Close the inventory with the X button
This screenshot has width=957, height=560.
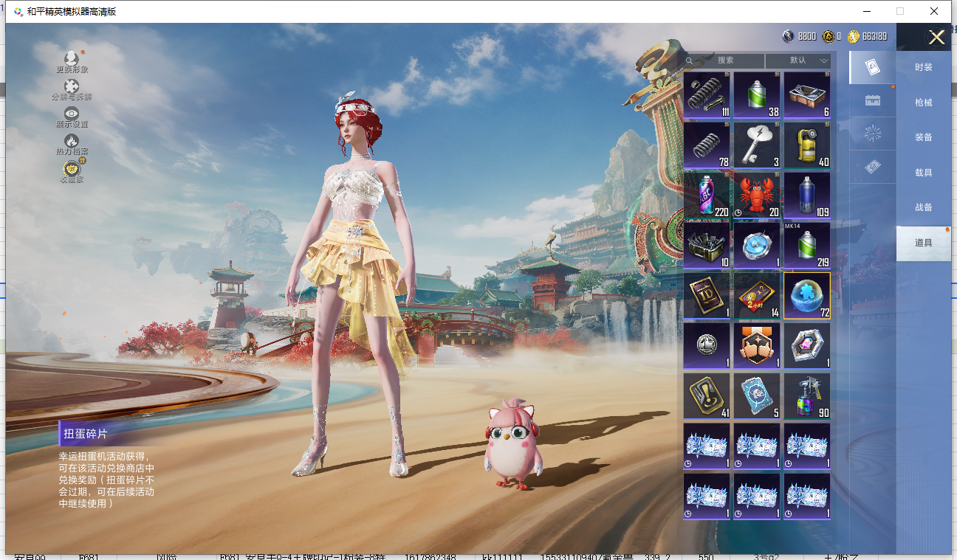click(937, 38)
